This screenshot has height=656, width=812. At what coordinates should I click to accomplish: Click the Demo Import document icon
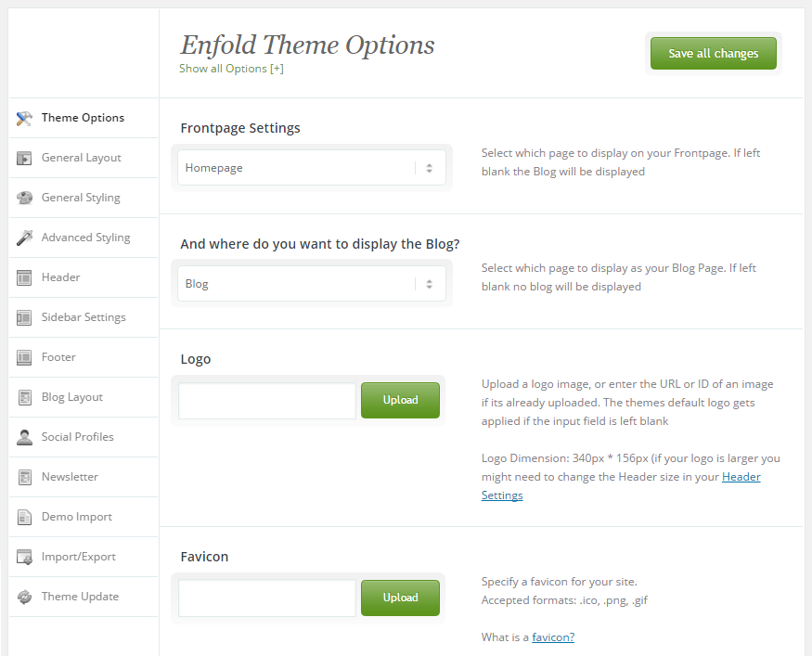[x=24, y=517]
